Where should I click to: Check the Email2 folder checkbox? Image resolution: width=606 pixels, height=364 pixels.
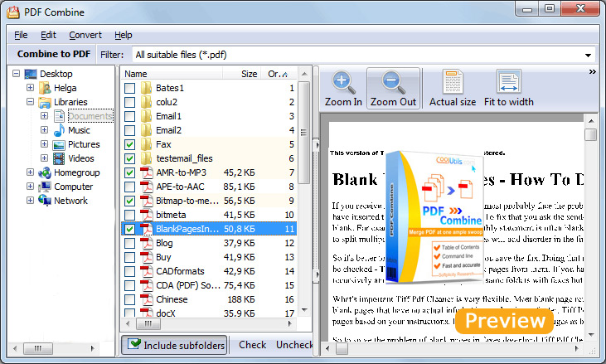[x=130, y=131]
